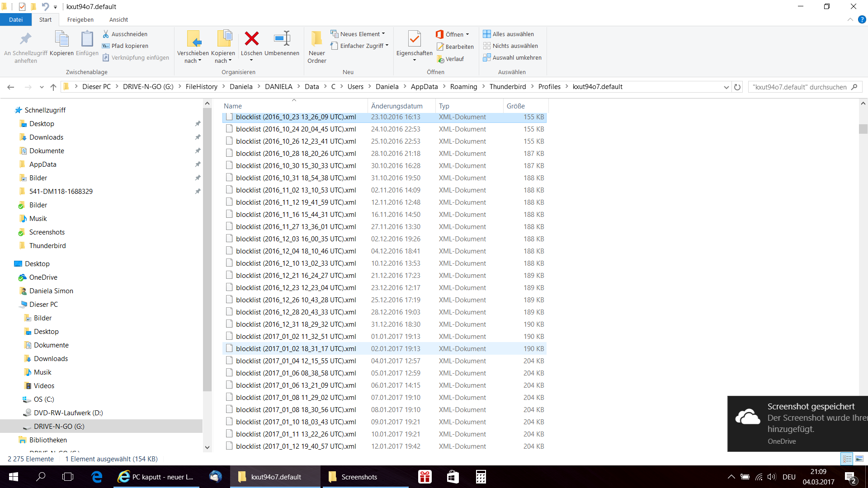The height and width of the screenshot is (488, 868).
Task: Open address bar history dropdown arrow
Action: (726, 87)
